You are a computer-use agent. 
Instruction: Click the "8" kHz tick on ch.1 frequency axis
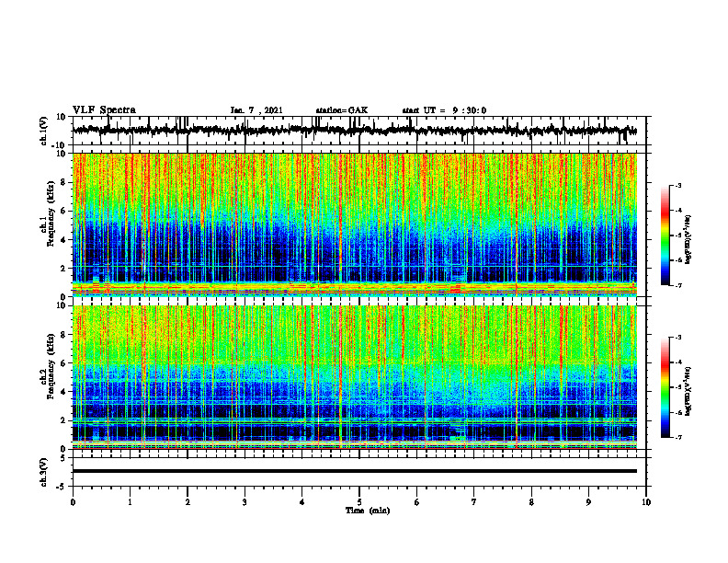(63, 182)
